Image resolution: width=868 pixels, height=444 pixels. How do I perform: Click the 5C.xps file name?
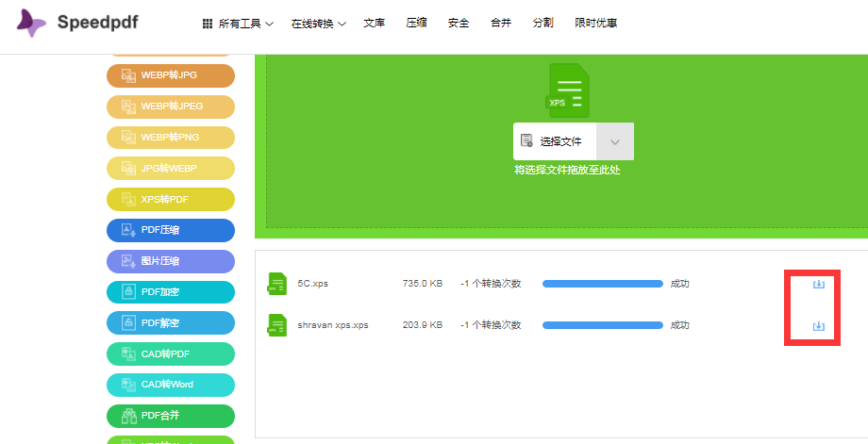(x=313, y=284)
